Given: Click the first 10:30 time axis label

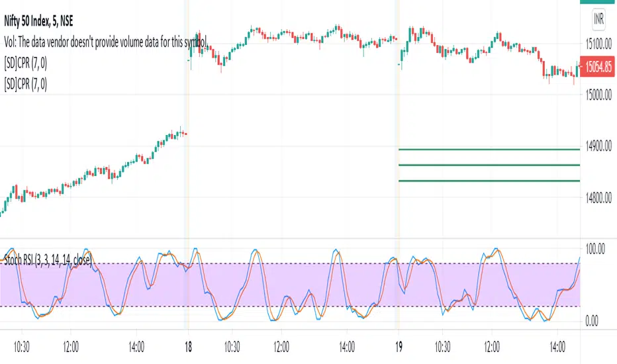Looking at the screenshot, I should 22,345.
